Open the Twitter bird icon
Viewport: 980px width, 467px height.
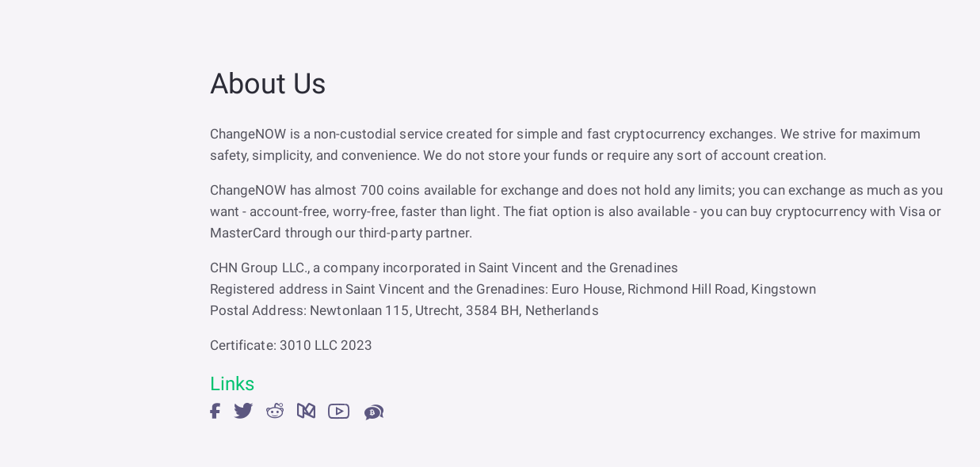coord(243,411)
